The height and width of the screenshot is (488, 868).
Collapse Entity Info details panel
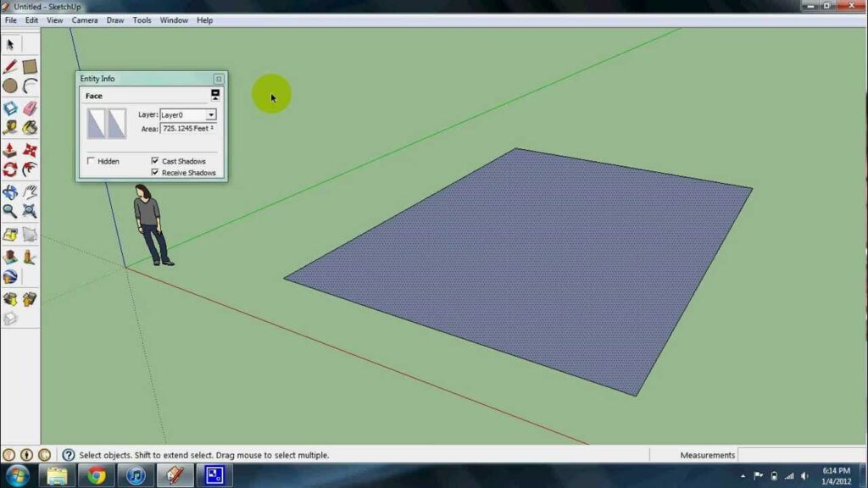pos(215,95)
